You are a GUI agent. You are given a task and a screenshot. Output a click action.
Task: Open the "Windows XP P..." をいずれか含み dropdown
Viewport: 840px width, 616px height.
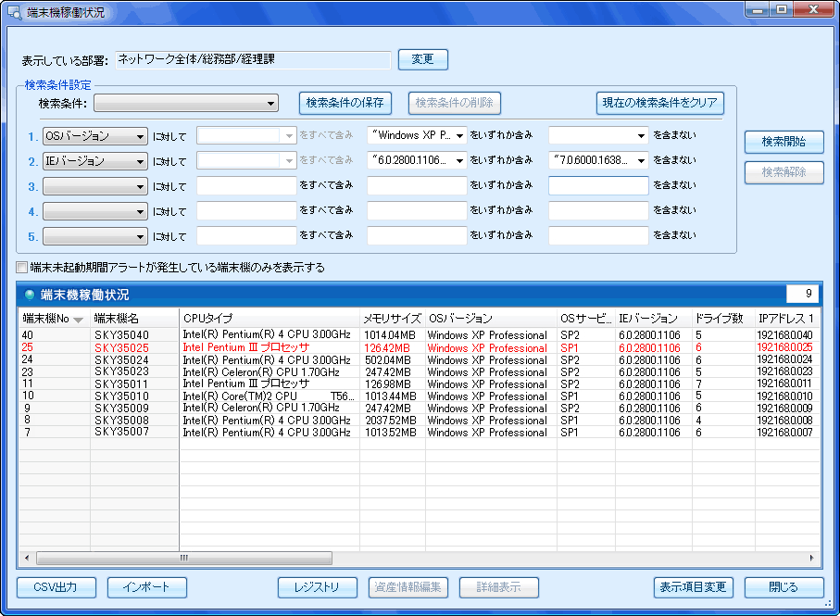(x=417, y=135)
